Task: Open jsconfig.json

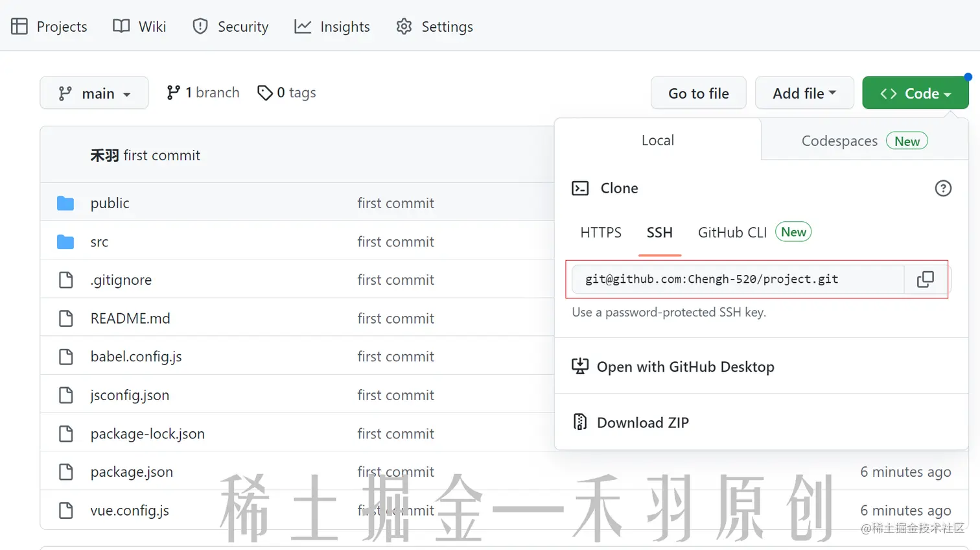Action: 130,395
